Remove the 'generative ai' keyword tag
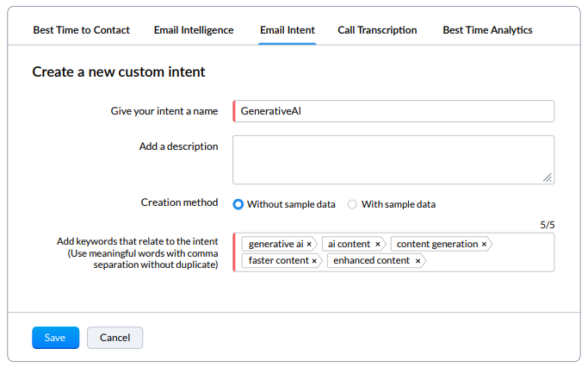588x367 pixels. (x=309, y=245)
